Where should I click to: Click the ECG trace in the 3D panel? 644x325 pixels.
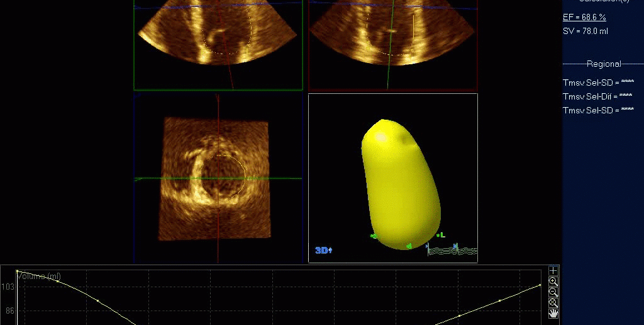[x=452, y=249]
